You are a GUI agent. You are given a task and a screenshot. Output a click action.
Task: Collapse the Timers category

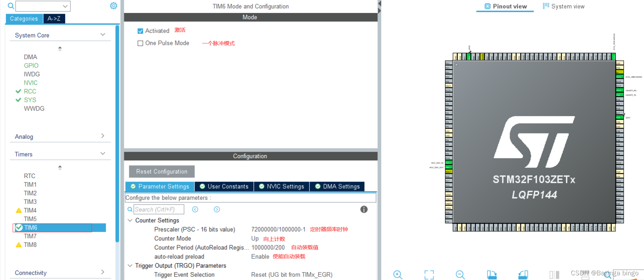(x=103, y=154)
